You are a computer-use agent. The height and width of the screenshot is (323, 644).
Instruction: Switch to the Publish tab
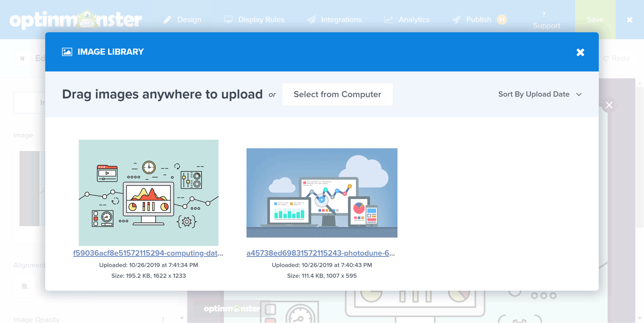472,20
